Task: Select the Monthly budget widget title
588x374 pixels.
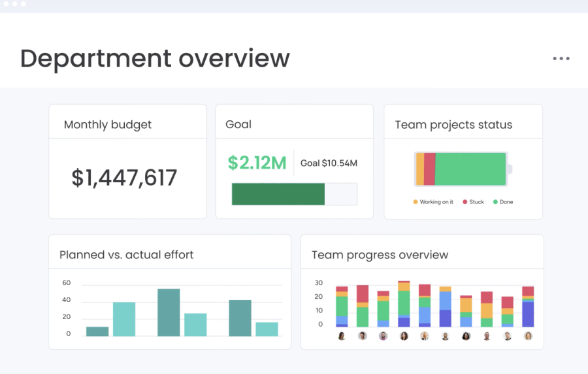Action: tap(108, 124)
